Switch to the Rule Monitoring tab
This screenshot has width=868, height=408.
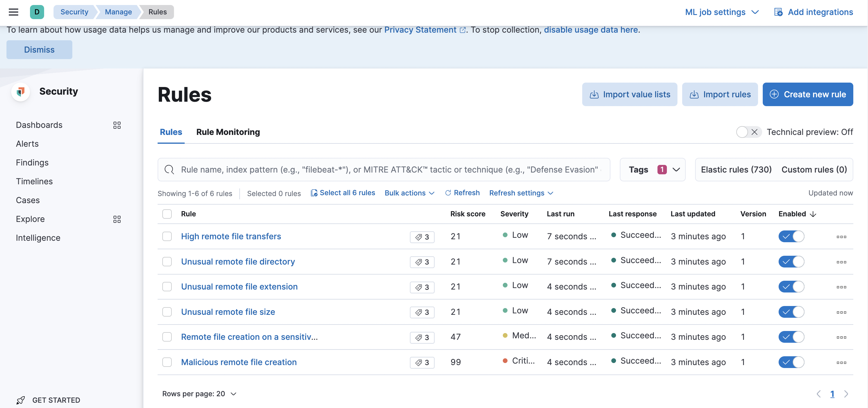click(228, 132)
